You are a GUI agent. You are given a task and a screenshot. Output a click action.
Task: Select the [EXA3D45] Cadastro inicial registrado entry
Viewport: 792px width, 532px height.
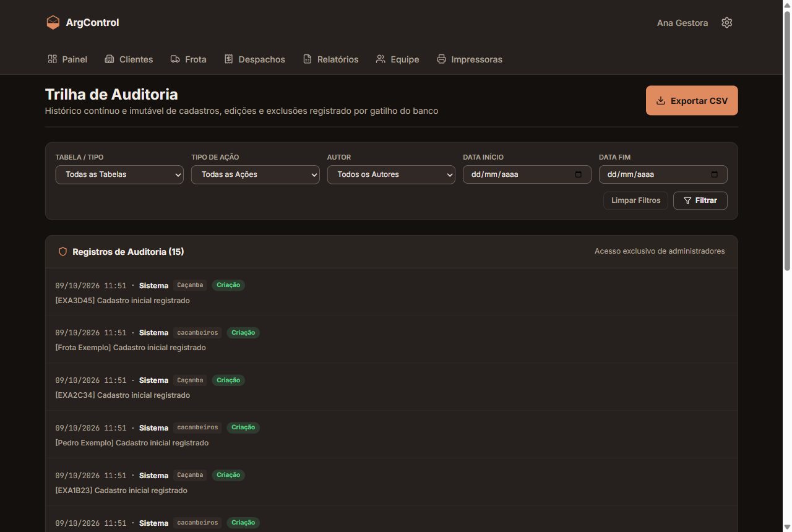(391, 292)
